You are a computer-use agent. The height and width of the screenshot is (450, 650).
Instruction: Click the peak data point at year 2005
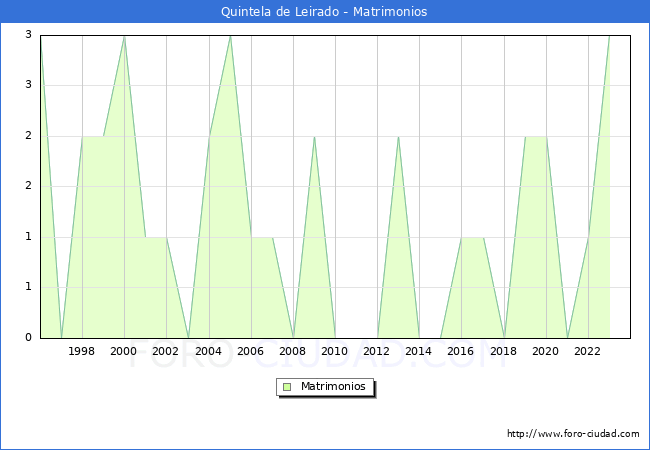[230, 36]
